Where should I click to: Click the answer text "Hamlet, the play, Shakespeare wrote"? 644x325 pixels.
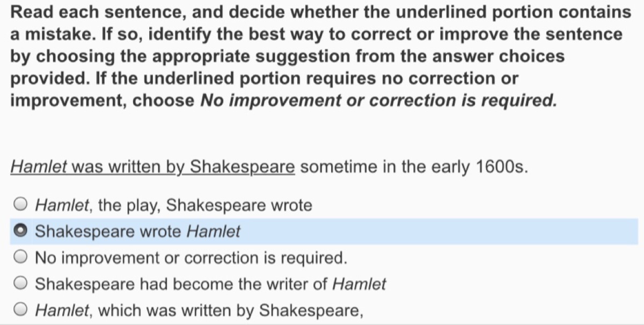173,205
